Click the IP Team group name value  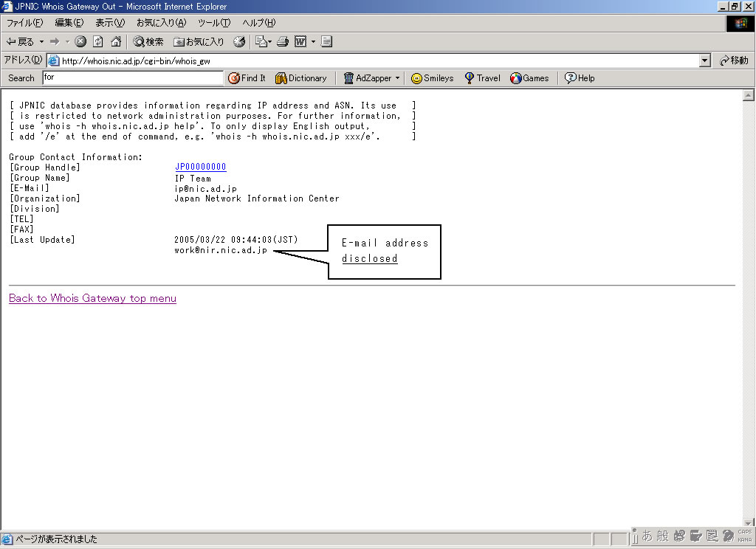(x=193, y=178)
